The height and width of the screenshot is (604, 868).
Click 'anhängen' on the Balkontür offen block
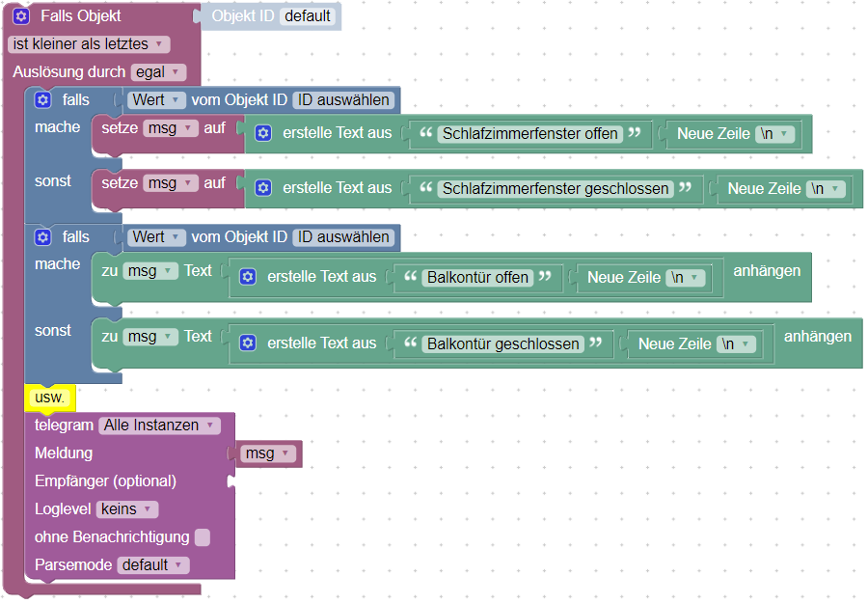click(x=767, y=271)
